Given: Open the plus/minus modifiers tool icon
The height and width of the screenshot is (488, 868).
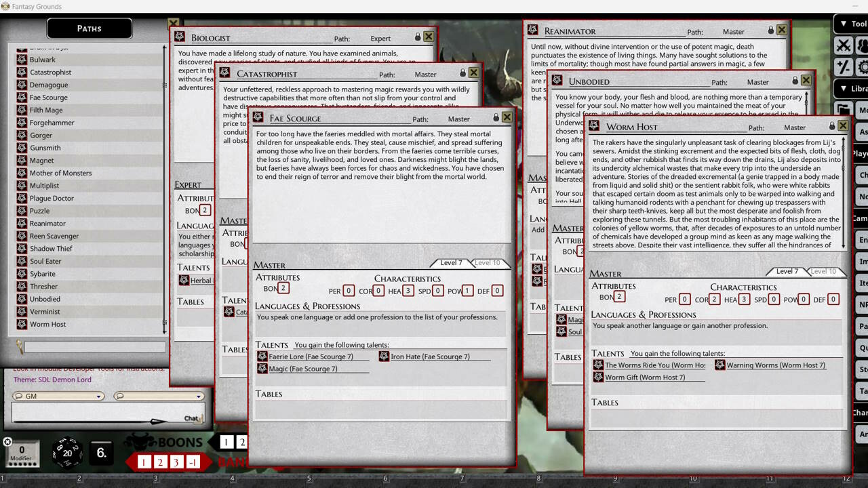Looking at the screenshot, I should coord(844,66).
